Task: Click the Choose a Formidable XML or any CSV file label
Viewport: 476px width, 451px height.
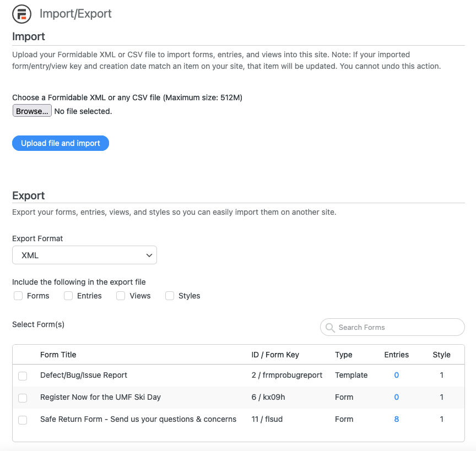Action: click(x=127, y=97)
